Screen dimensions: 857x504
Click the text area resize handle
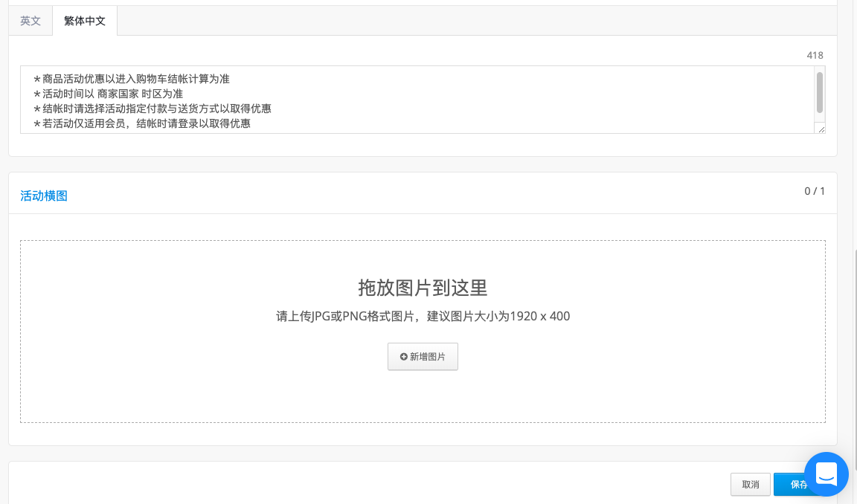click(x=821, y=129)
